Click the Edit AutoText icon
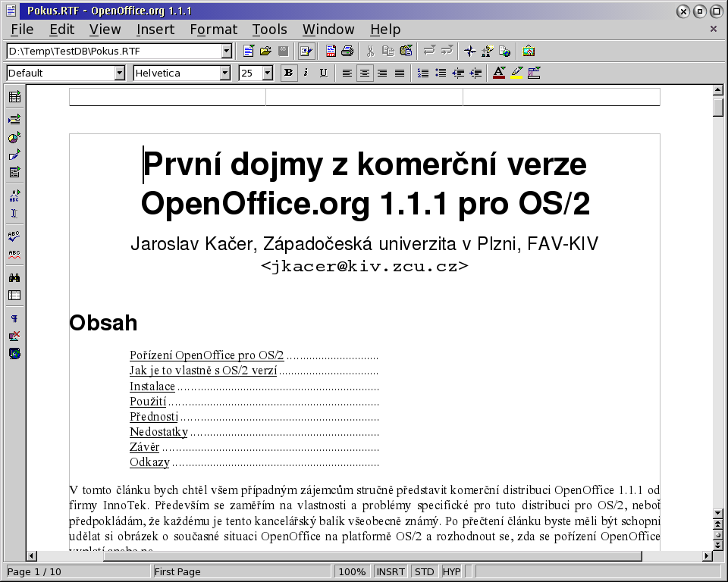The width and height of the screenshot is (728, 582). (x=14, y=196)
